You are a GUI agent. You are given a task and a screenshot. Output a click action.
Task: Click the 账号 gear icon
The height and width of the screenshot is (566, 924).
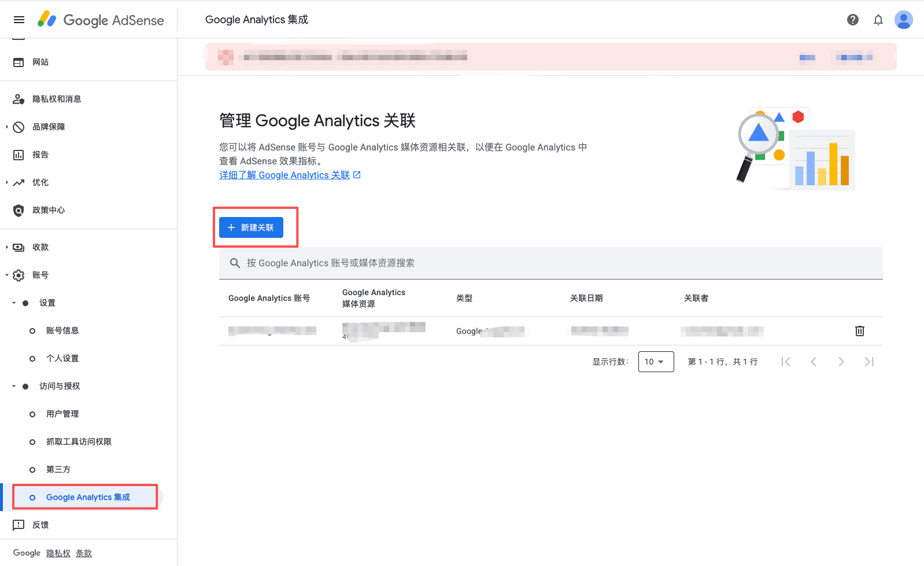coord(19,275)
